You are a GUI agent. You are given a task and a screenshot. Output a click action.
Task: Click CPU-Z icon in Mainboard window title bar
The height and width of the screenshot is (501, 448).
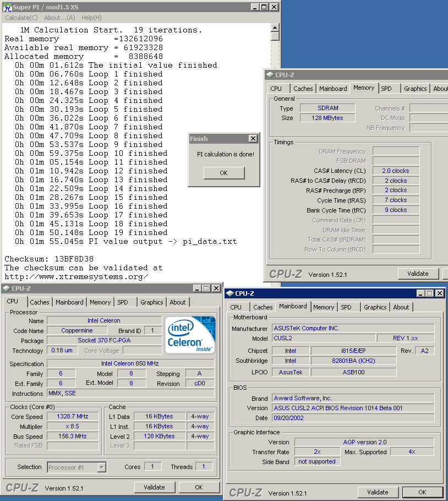coord(230,293)
